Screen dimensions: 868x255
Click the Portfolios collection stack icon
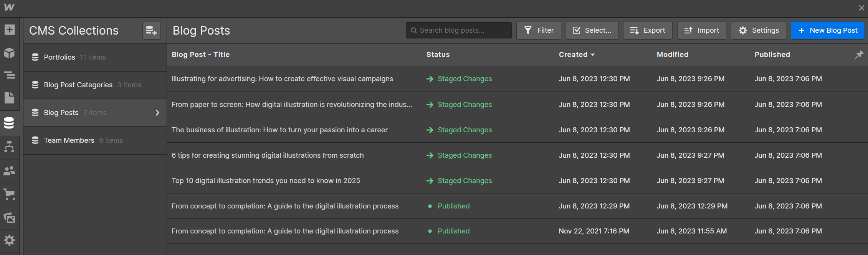point(35,57)
